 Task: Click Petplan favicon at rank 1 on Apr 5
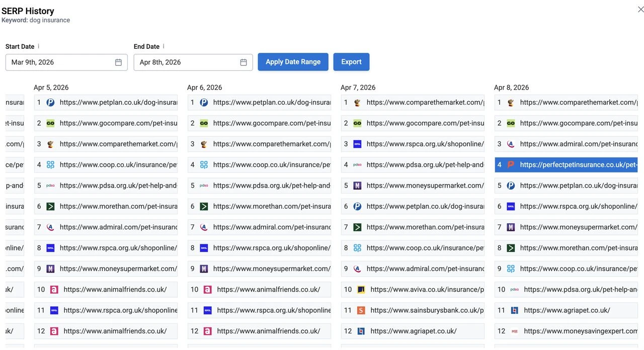[x=50, y=102]
